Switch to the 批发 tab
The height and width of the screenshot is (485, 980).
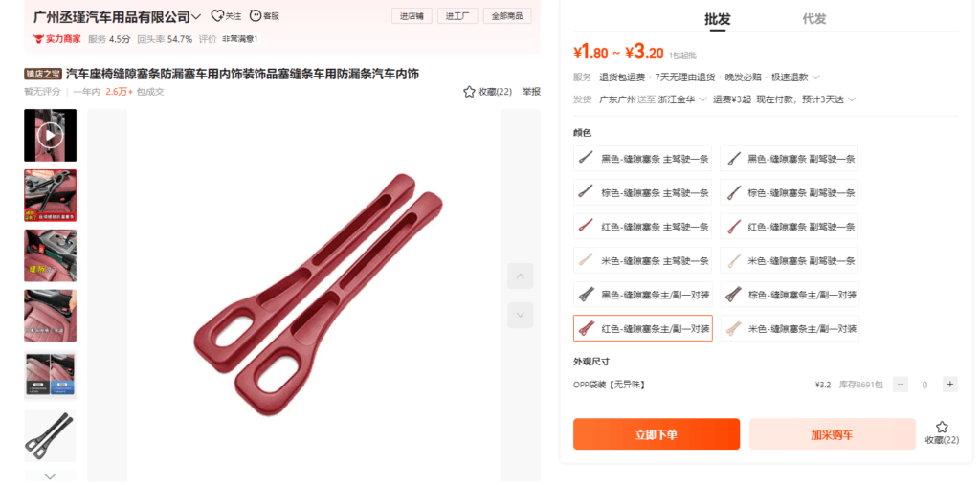718,19
